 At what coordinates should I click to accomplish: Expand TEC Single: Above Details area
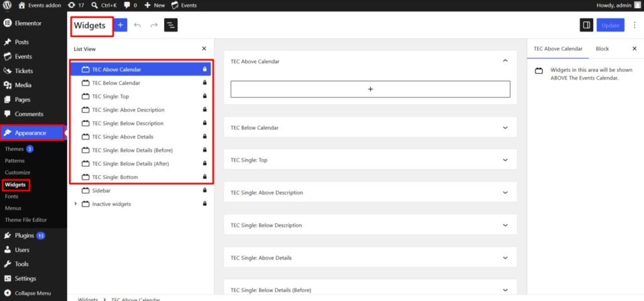click(505, 258)
